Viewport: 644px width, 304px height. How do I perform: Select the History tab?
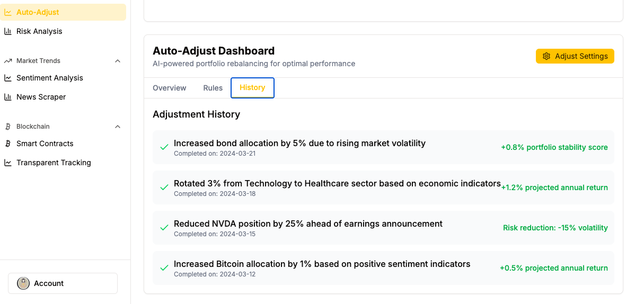252,88
